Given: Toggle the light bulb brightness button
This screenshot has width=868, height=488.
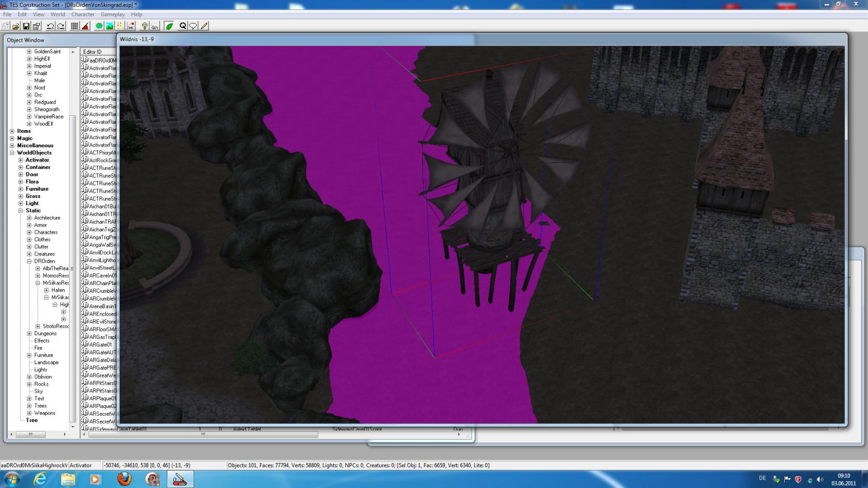Looking at the screenshot, I should [x=145, y=26].
